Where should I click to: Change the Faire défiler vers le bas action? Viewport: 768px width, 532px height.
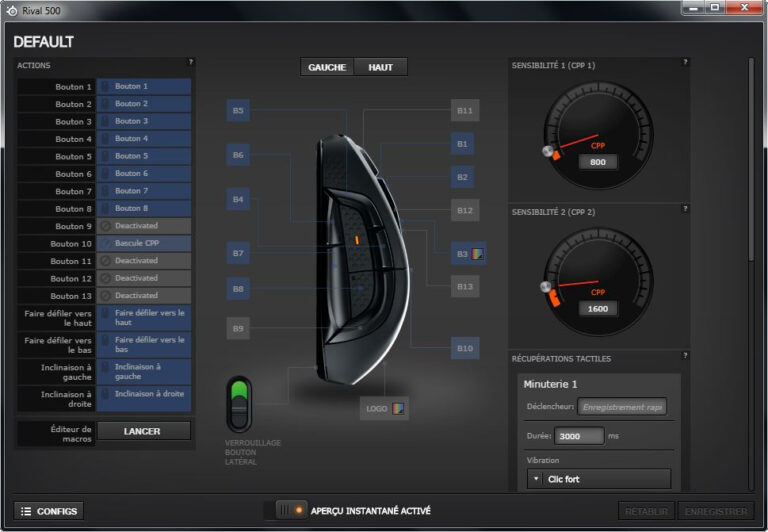(x=144, y=344)
